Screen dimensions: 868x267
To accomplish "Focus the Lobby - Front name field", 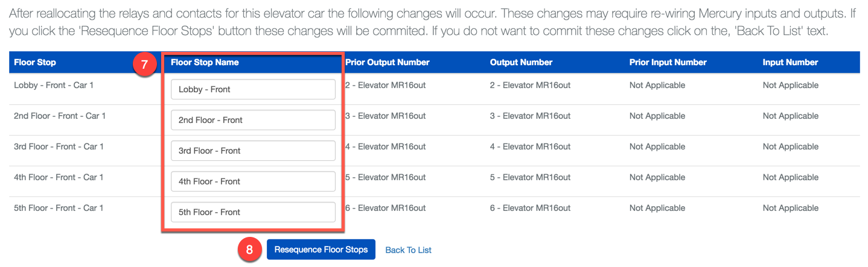I will (x=253, y=89).
